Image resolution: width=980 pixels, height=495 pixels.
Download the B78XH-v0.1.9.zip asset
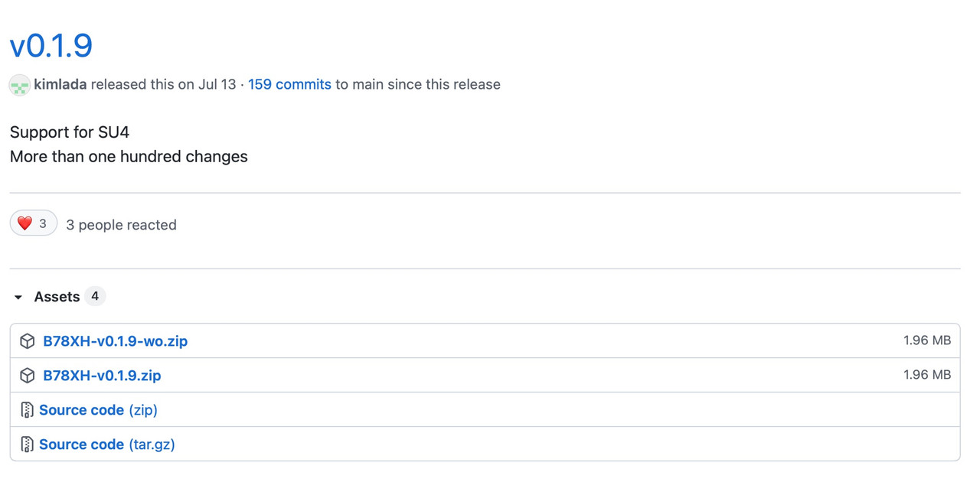102,376
